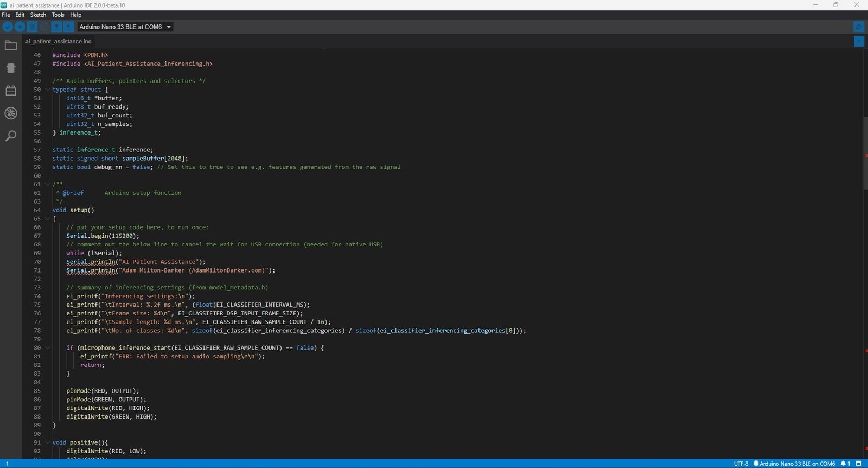Collapse the if block fold at line 80
Image resolution: width=868 pixels, height=468 pixels.
pos(48,348)
